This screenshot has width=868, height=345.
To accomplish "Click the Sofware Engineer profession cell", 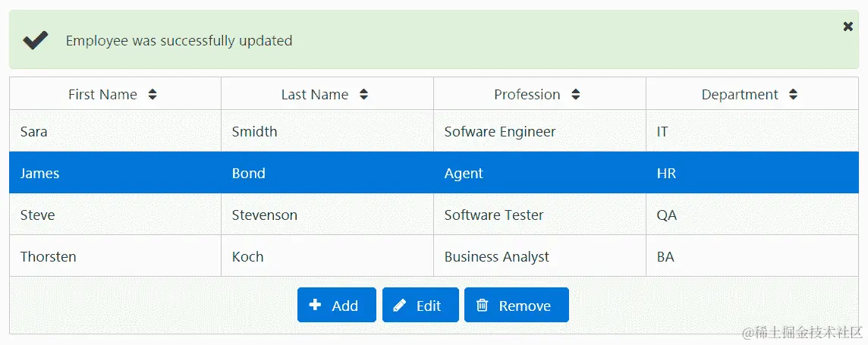I will tap(500, 131).
